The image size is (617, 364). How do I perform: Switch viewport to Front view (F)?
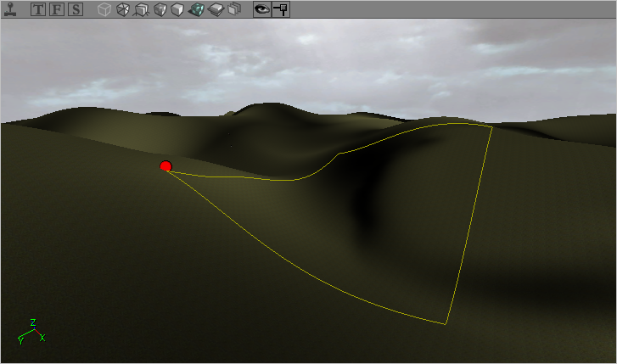[57, 10]
